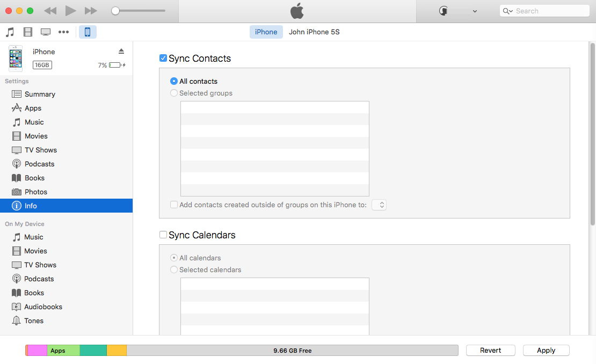Open Audiobooks under On My Device

point(66,307)
